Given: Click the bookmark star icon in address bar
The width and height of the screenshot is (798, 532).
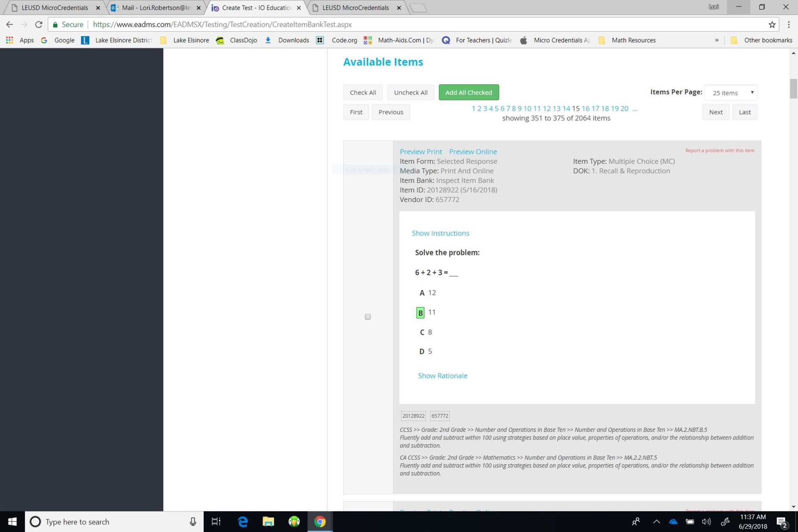Looking at the screenshot, I should [x=772, y=25].
